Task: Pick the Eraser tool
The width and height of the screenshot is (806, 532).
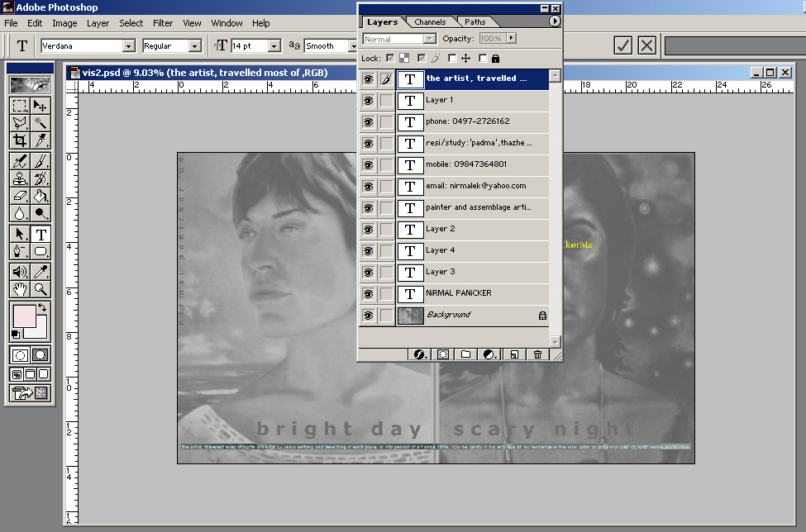Action: point(19,196)
